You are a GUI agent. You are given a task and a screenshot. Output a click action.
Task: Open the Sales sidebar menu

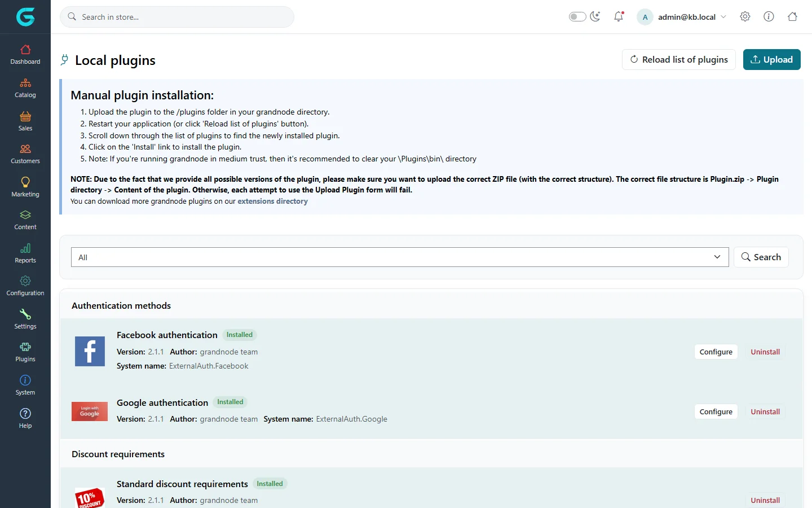tap(25, 121)
